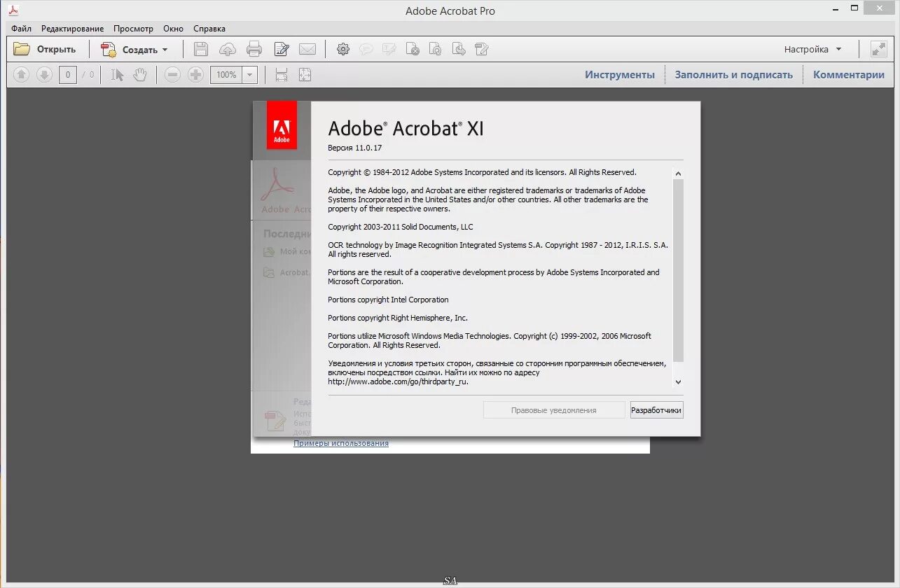The width and height of the screenshot is (900, 588).
Task: Open the gear settings toolbar icon
Action: [343, 49]
